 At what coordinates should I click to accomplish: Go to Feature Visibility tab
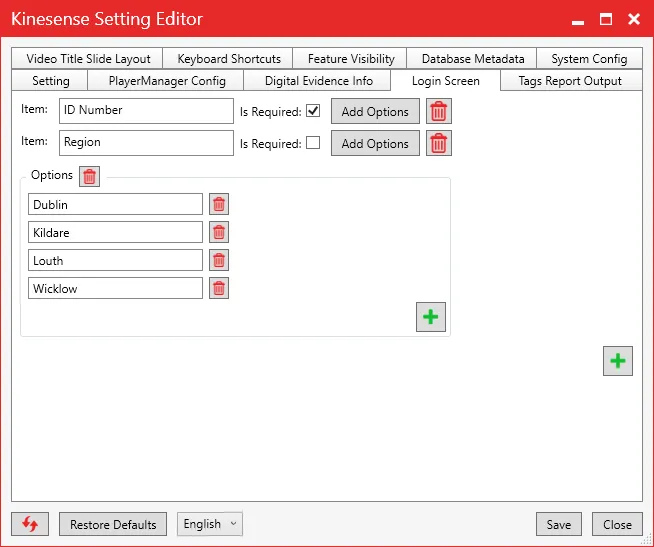pos(351,58)
